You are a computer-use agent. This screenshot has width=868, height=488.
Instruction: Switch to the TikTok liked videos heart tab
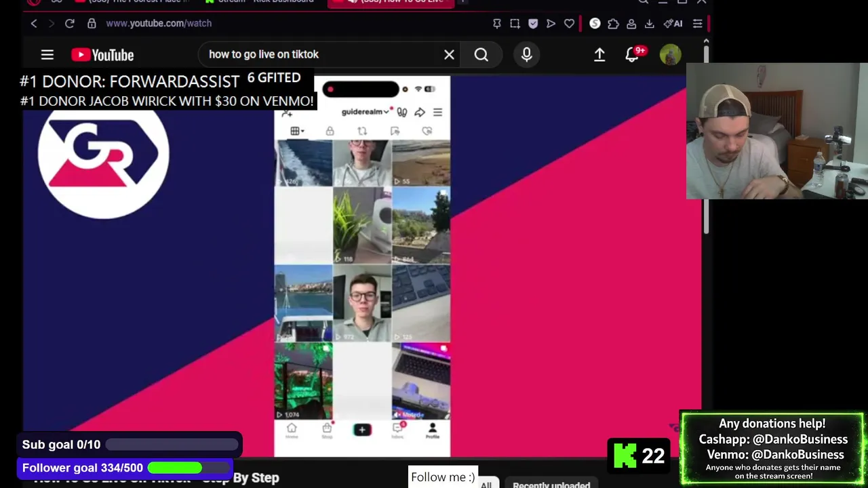click(427, 131)
